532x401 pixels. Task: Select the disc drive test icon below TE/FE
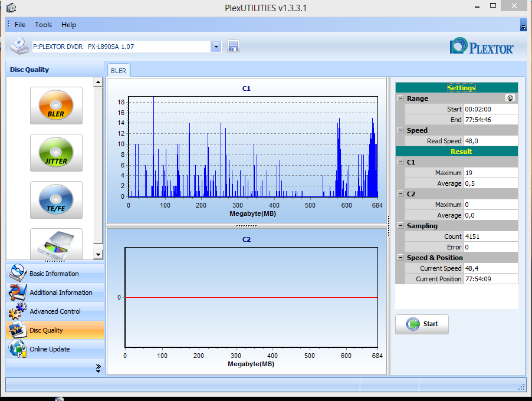tap(56, 244)
